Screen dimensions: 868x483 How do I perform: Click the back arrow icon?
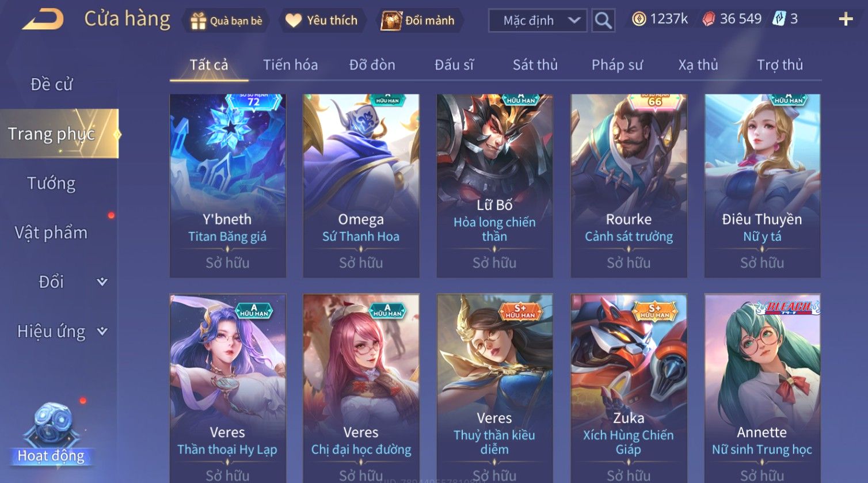(43, 20)
